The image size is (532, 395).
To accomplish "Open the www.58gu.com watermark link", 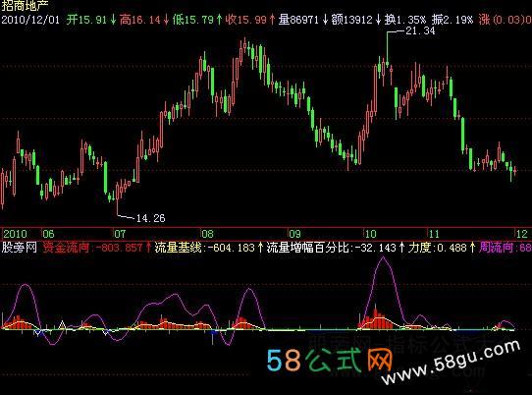I will [452, 361].
